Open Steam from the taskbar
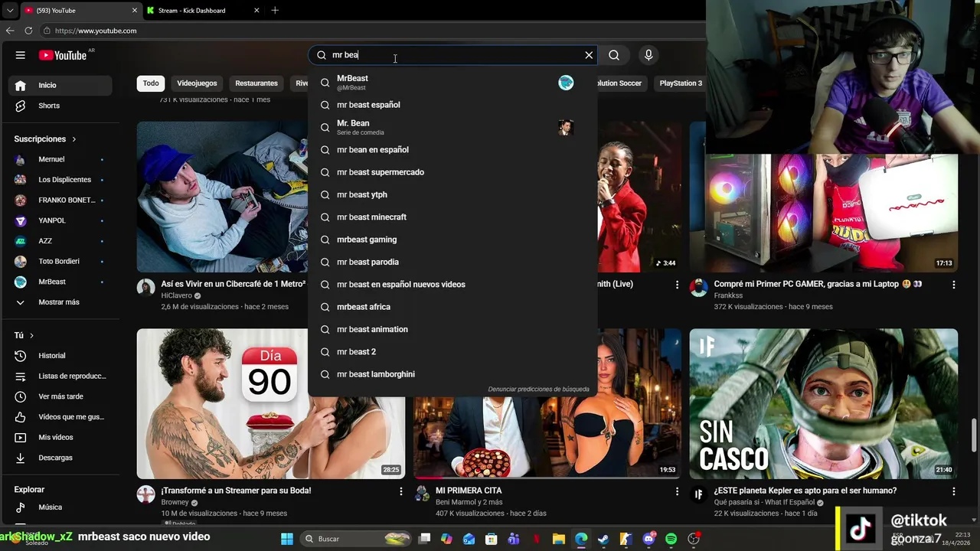 (603, 539)
